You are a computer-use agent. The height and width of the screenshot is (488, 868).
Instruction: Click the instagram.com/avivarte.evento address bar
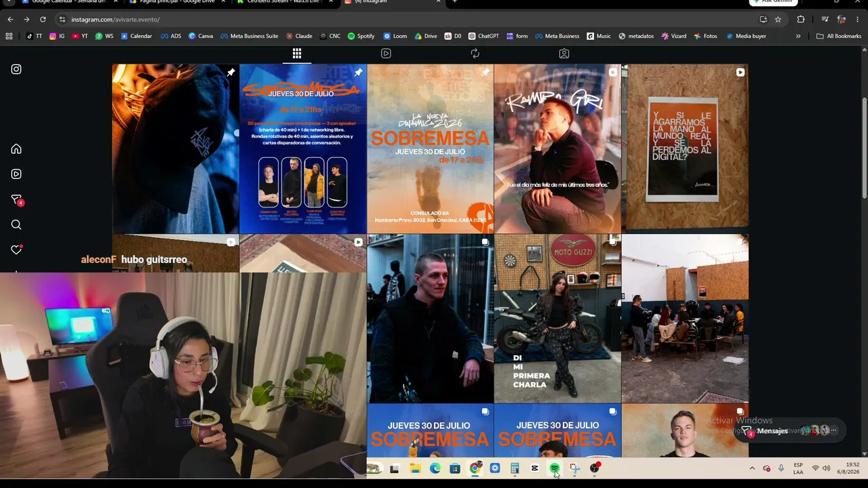click(407, 20)
